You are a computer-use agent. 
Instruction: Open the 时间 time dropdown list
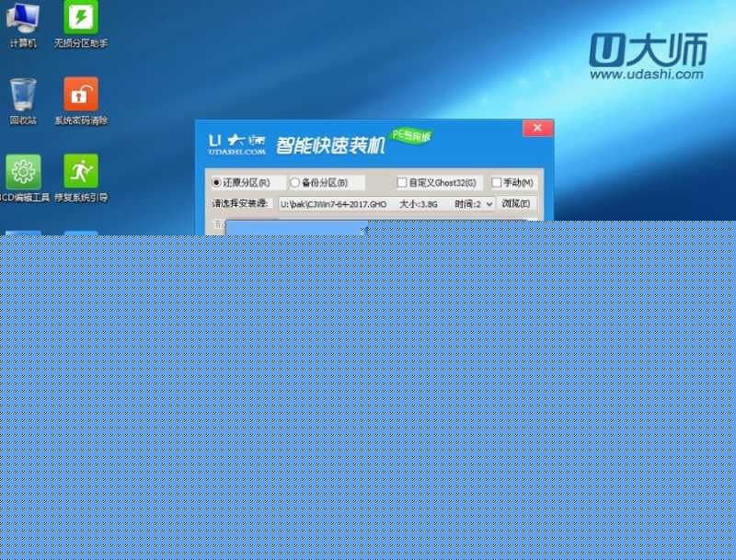pyautogui.click(x=488, y=203)
